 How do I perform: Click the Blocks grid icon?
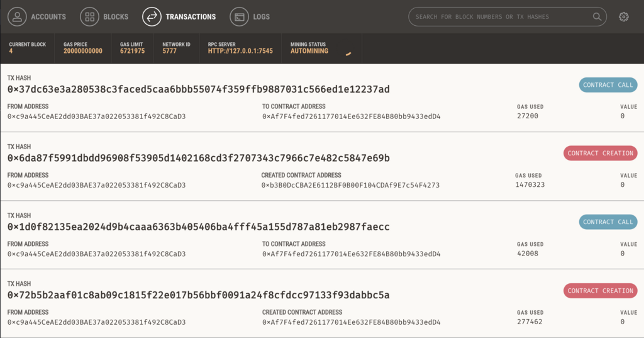[x=89, y=17]
